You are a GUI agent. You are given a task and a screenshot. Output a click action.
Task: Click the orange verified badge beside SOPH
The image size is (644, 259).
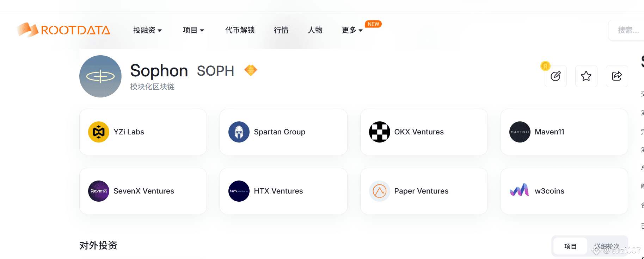click(251, 70)
